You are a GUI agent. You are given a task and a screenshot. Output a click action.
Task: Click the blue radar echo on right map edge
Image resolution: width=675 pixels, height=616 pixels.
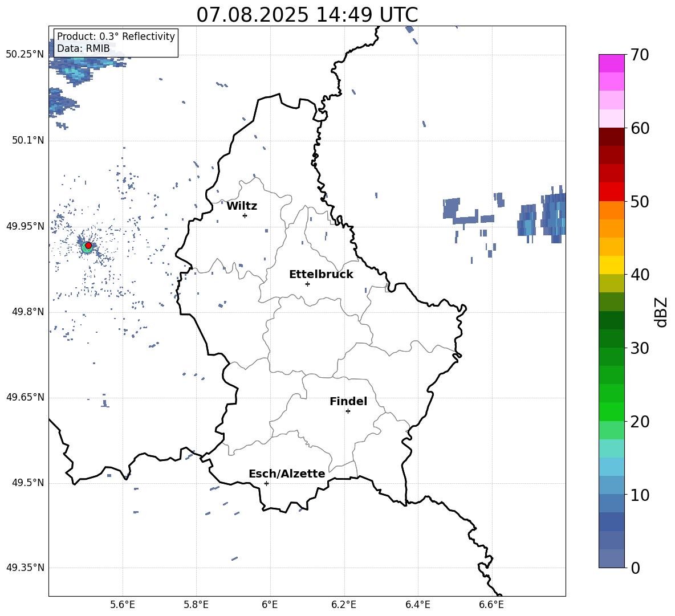[553, 214]
